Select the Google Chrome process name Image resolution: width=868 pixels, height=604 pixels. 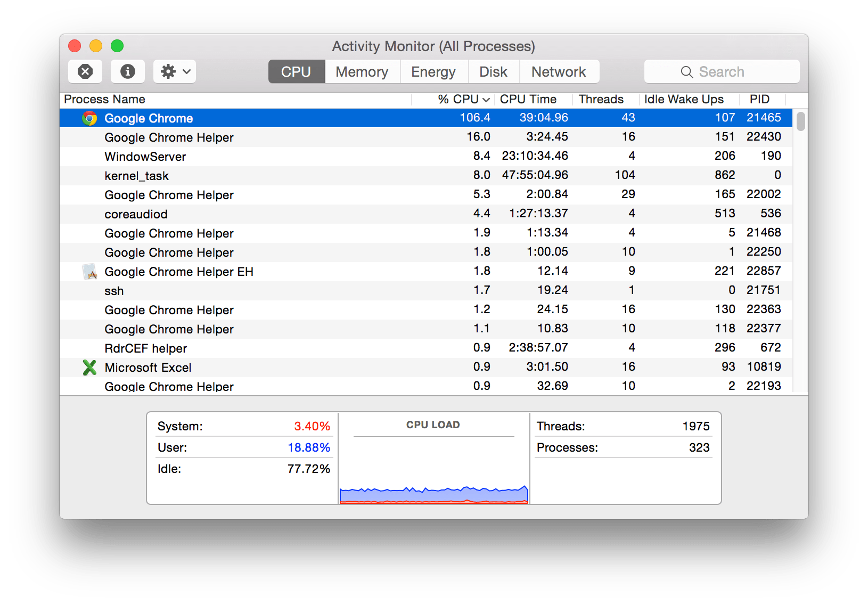point(149,118)
